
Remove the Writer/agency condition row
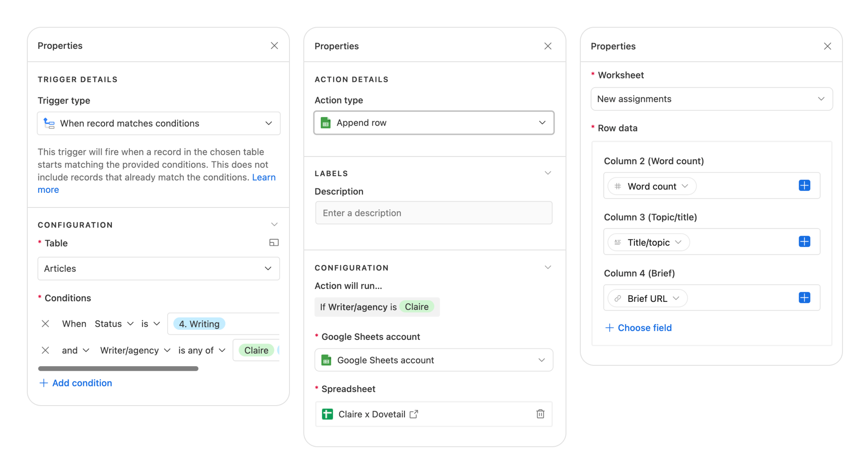(x=45, y=350)
